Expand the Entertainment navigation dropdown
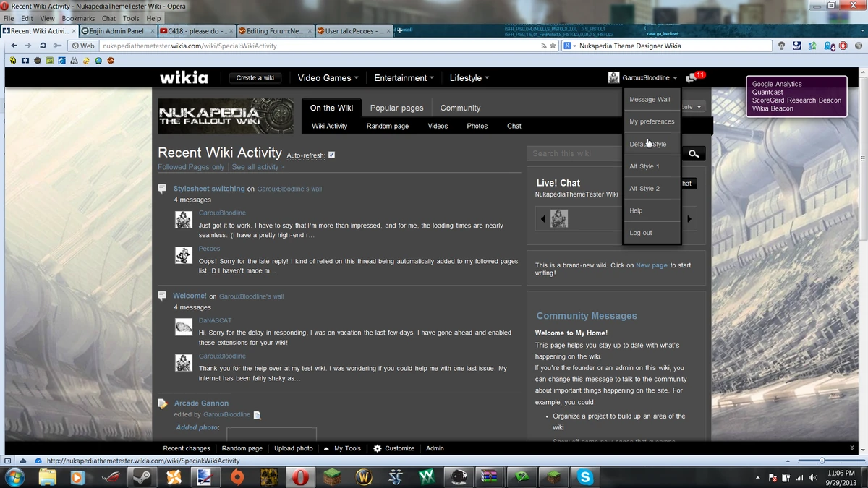 [404, 77]
